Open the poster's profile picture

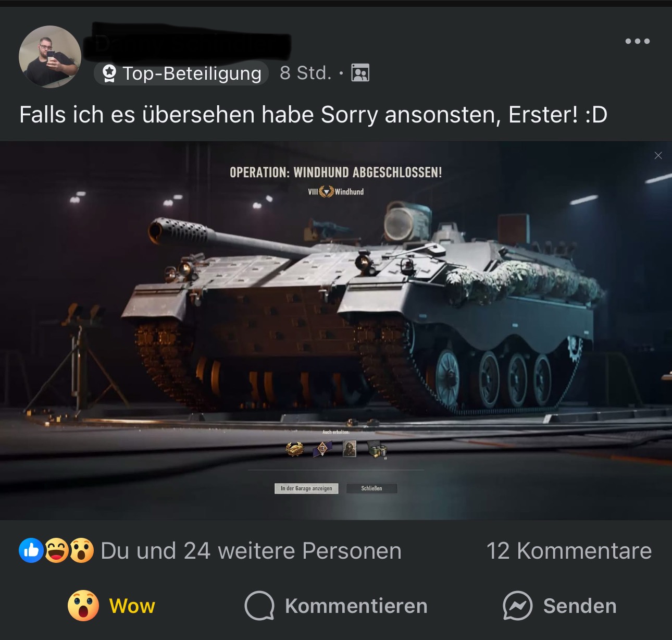[x=50, y=57]
